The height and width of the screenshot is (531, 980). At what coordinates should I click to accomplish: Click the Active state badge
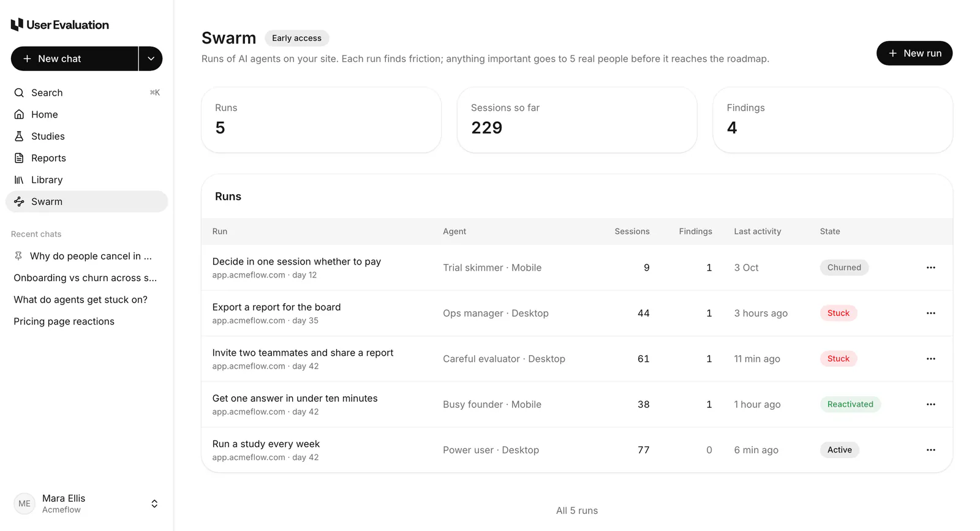click(x=839, y=450)
